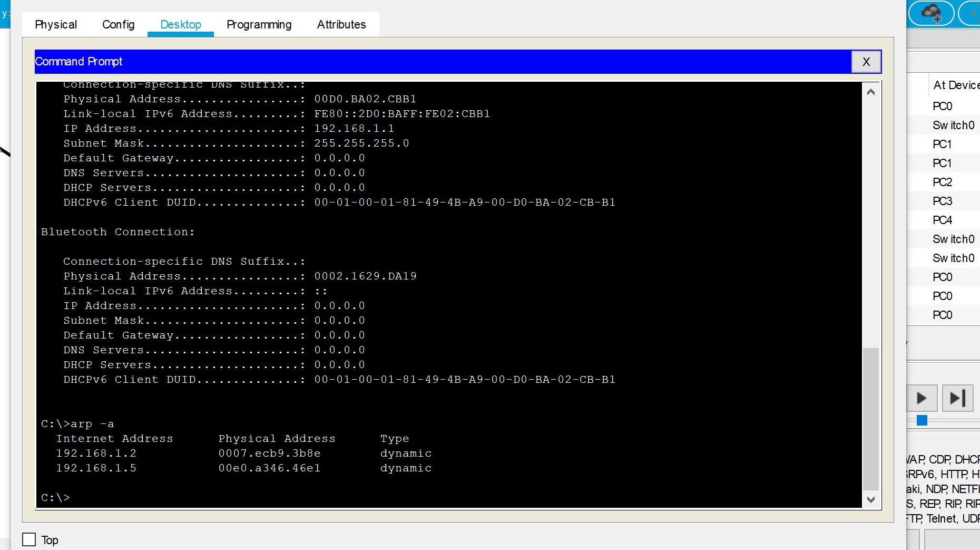Screen dimensions: 980x550
Task: Click MAC address 0007.ecb9.3b8e
Action: tap(270, 453)
